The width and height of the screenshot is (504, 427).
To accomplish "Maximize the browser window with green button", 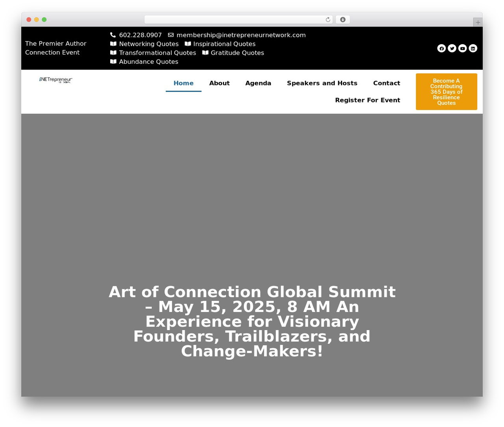I will pyautogui.click(x=44, y=20).
